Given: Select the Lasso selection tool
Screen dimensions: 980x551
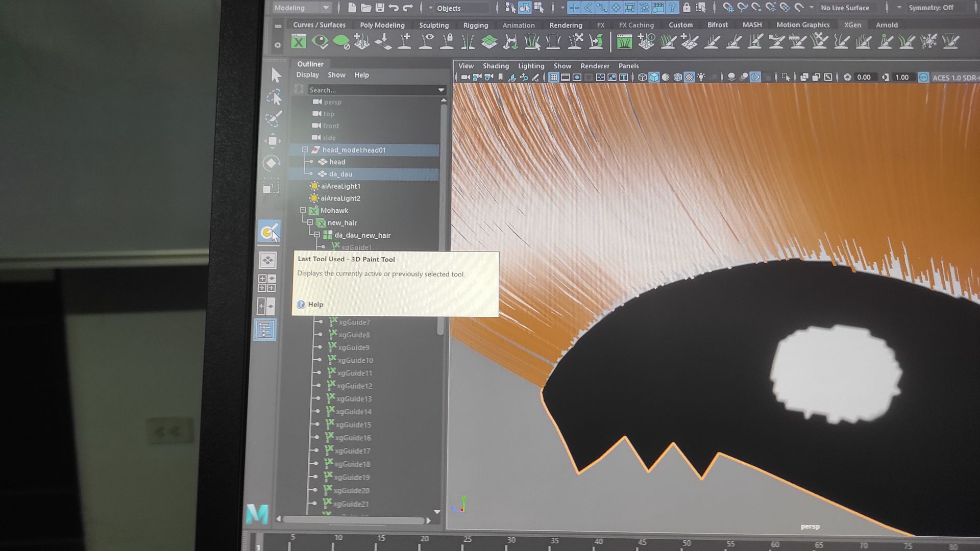Looking at the screenshot, I should coord(274,97).
